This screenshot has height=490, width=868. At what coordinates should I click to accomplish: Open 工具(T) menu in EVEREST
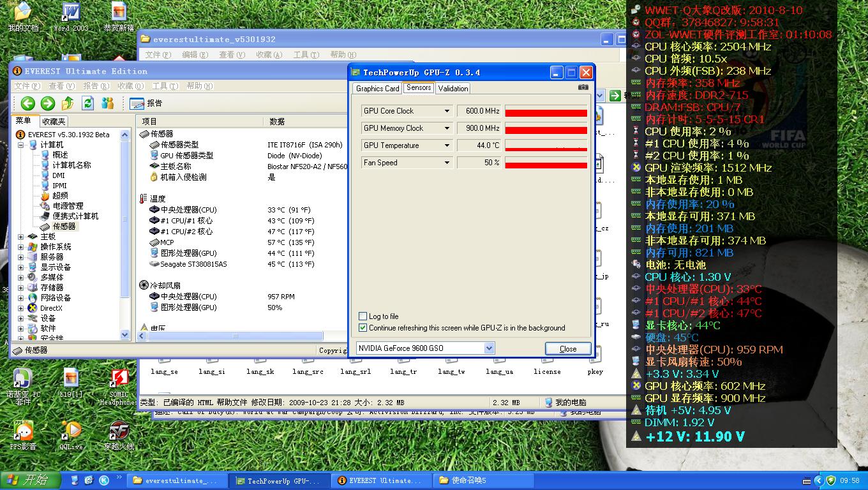[x=165, y=86]
